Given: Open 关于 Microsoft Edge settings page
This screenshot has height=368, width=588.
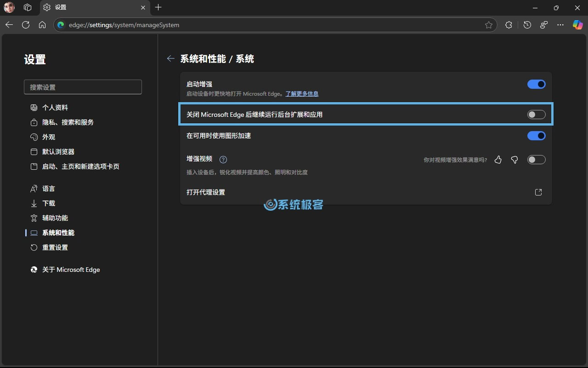Looking at the screenshot, I should tap(71, 270).
